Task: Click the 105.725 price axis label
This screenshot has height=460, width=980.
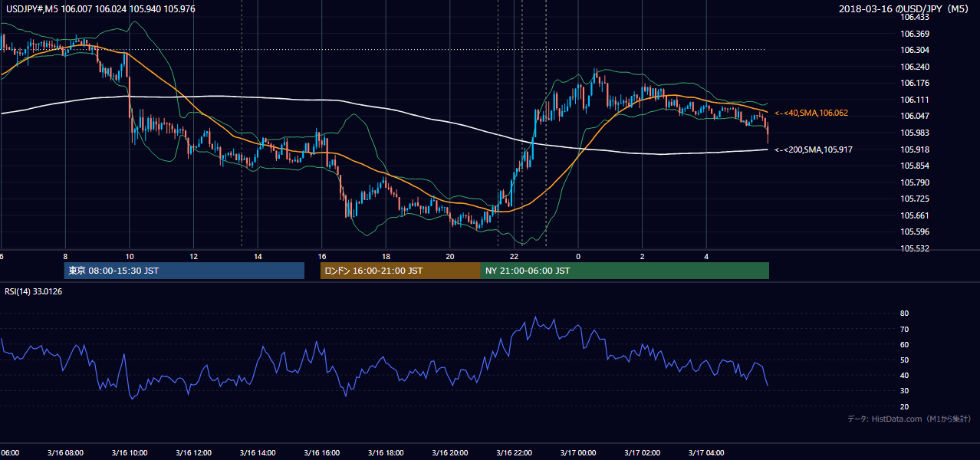Action: [916, 199]
